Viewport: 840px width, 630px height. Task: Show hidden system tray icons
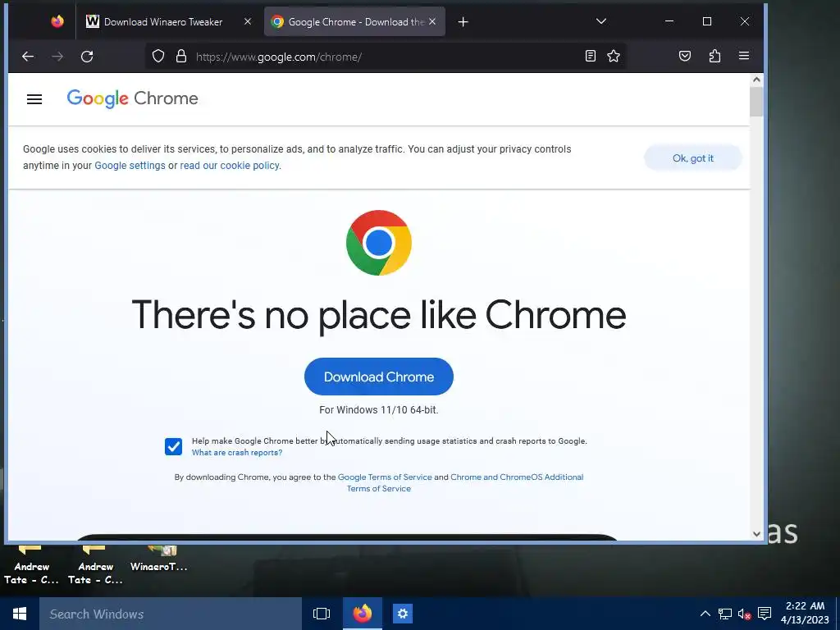tap(705, 614)
